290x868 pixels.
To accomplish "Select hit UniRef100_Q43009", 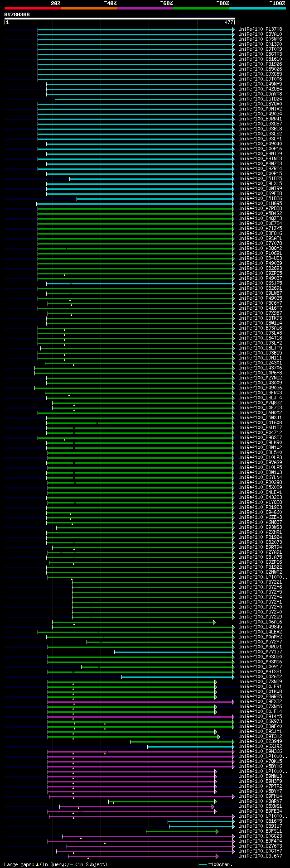I will point(260,383).
